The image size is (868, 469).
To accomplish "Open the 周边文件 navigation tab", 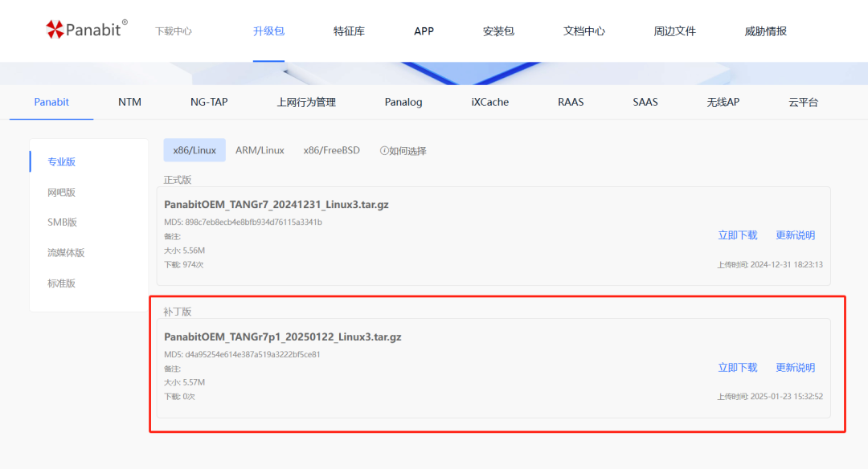I will pos(674,31).
